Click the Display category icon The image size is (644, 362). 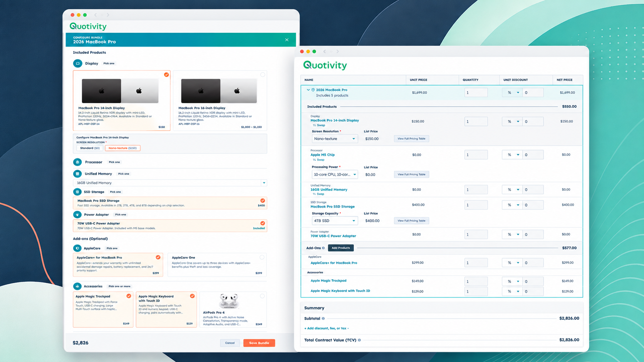(x=77, y=63)
